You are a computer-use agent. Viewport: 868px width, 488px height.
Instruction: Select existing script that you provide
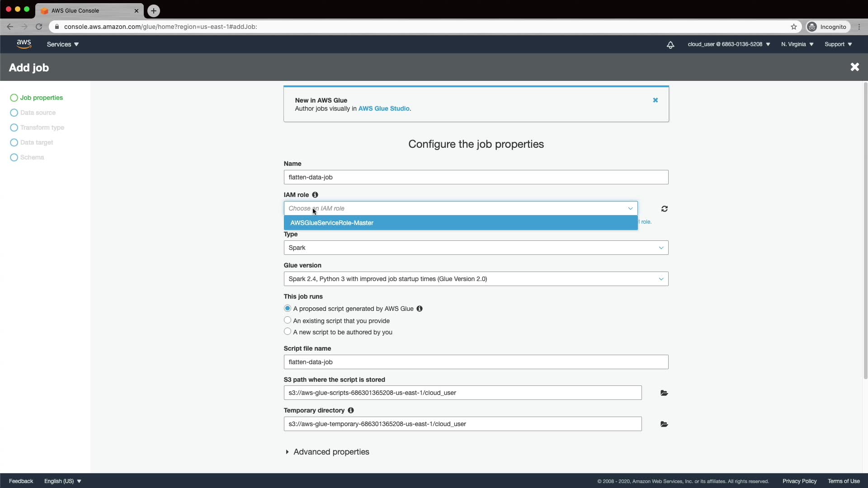(288, 320)
